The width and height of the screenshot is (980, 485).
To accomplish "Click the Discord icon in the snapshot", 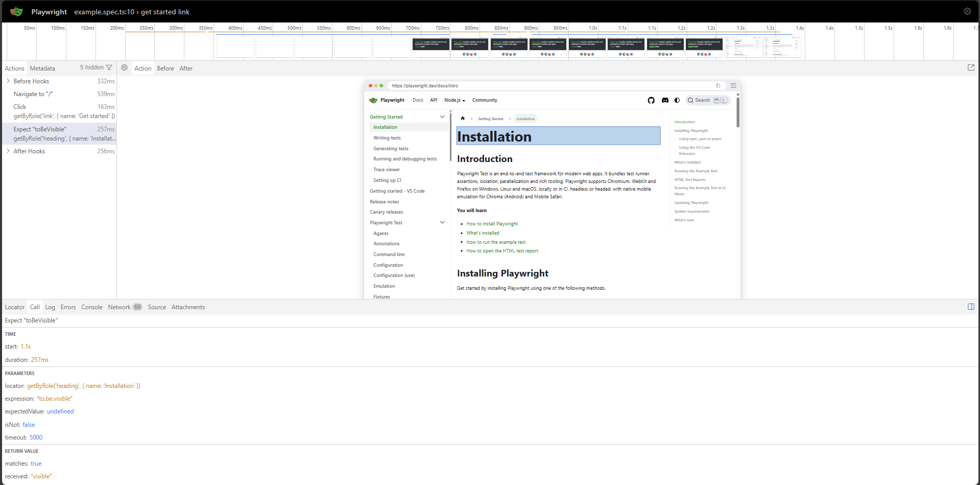I will pos(665,100).
